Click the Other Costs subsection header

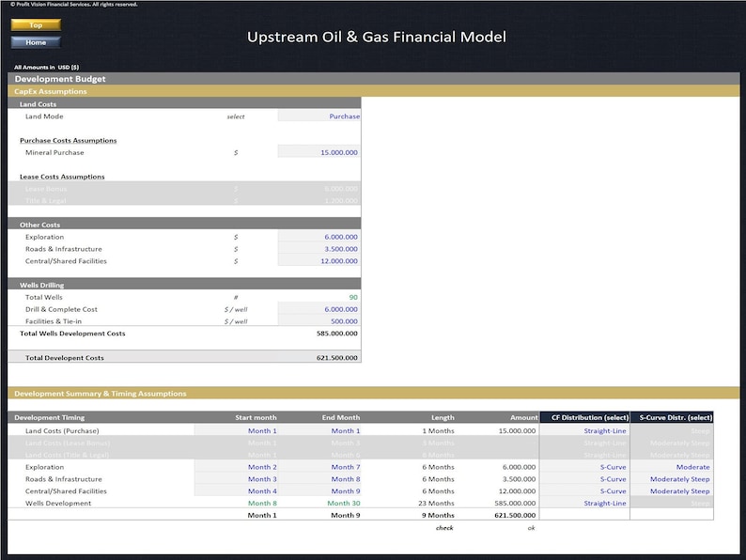184,225
